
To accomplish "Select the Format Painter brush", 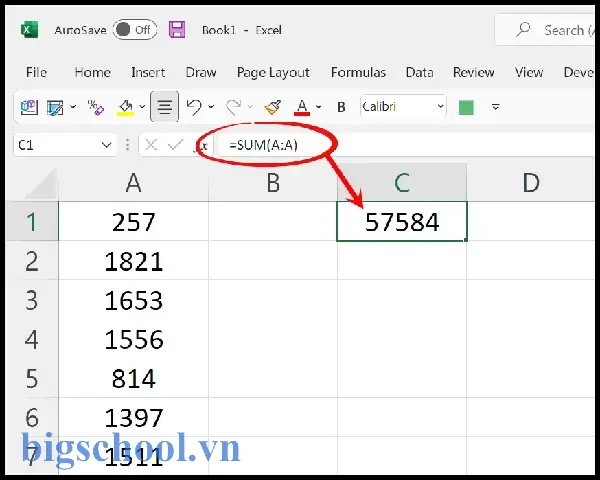I will (x=273, y=107).
